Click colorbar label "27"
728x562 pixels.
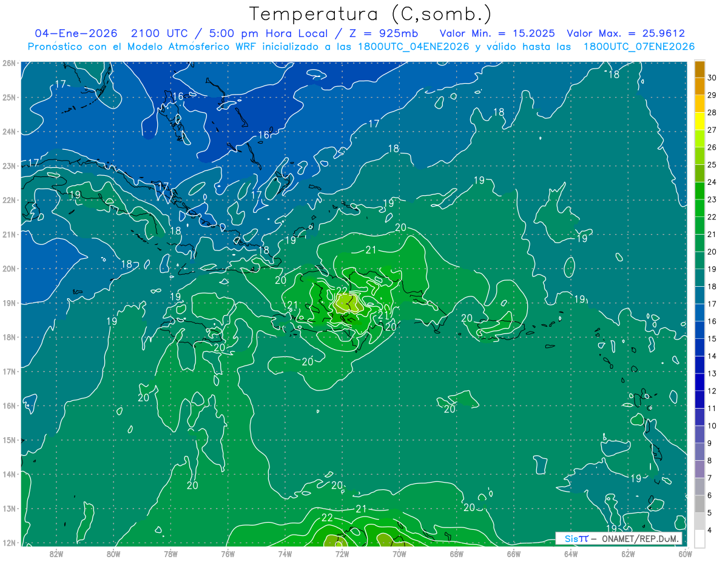pyautogui.click(x=712, y=130)
